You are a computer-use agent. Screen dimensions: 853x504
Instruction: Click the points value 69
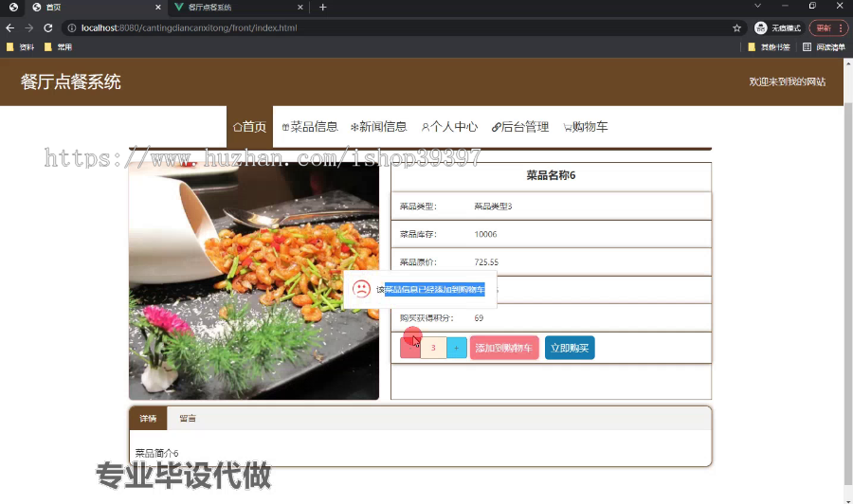tap(479, 318)
